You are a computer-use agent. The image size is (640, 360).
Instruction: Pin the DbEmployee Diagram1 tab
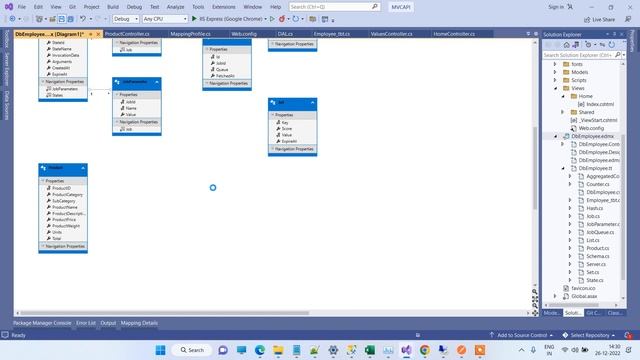(x=91, y=34)
